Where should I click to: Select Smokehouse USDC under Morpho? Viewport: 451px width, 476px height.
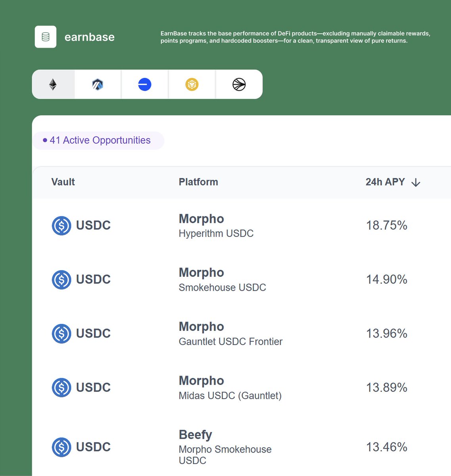point(223,288)
